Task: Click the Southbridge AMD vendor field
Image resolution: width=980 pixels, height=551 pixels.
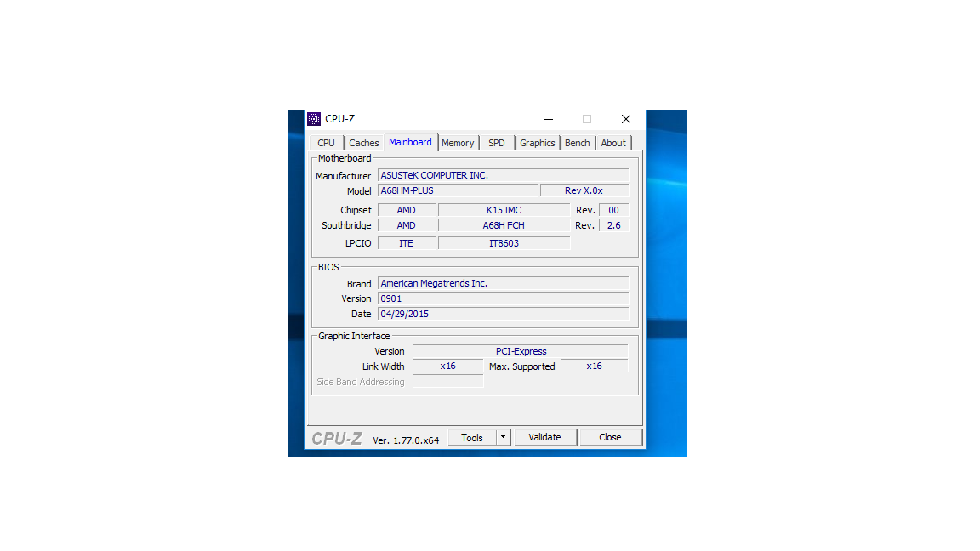Action: click(407, 225)
